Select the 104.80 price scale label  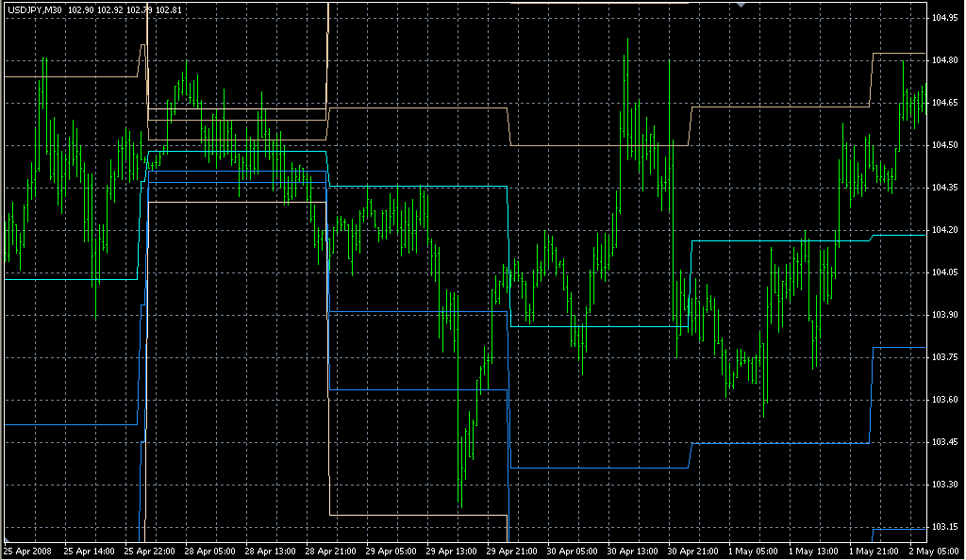(944, 60)
